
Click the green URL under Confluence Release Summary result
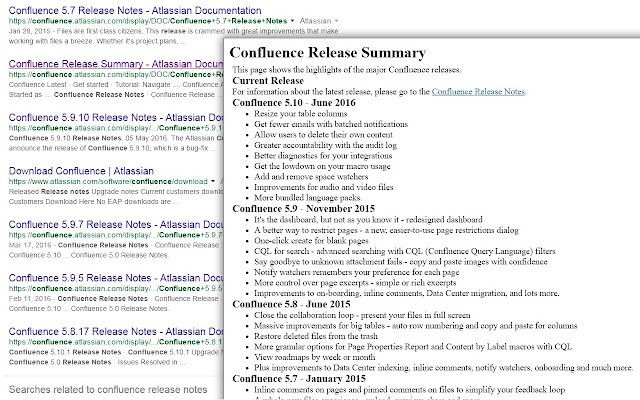pyautogui.click(x=116, y=74)
